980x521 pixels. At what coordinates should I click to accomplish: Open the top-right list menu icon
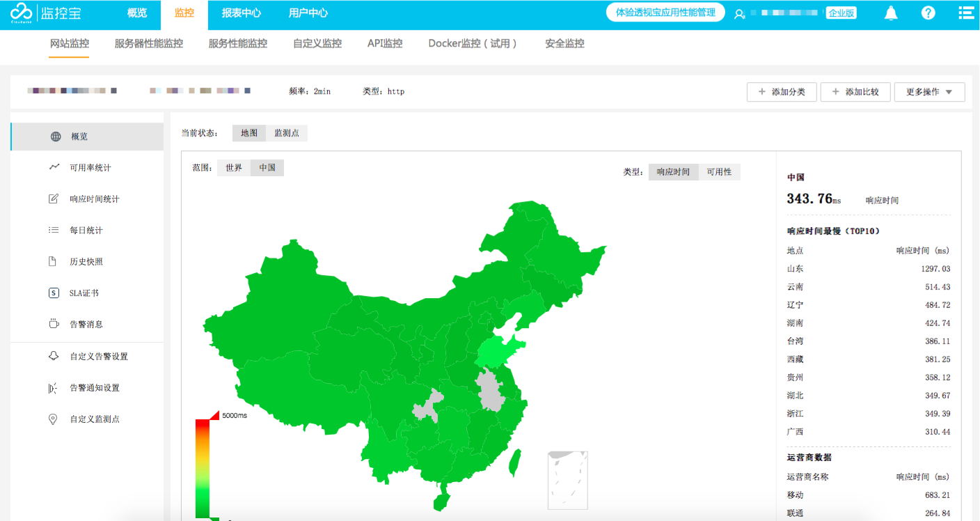click(x=965, y=13)
